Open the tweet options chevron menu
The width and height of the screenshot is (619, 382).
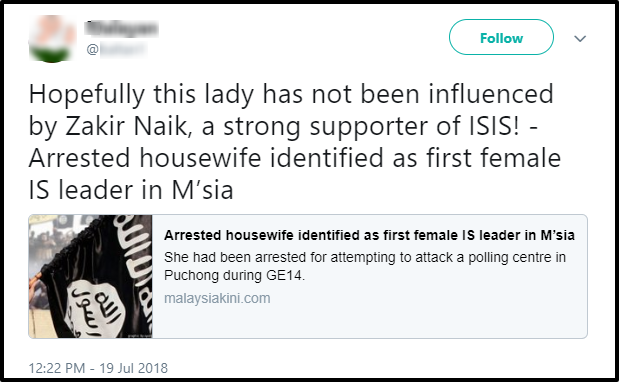pyautogui.click(x=580, y=39)
